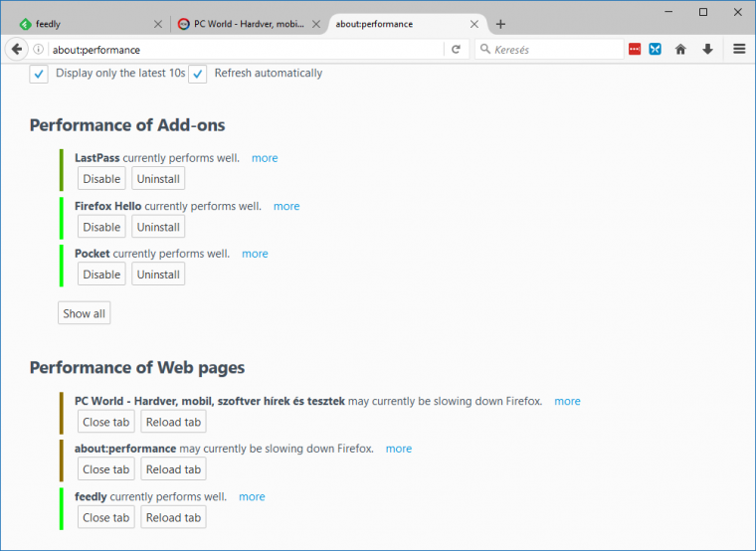The image size is (756, 551).
Task: Maximize the Firefox window
Action: point(703,12)
